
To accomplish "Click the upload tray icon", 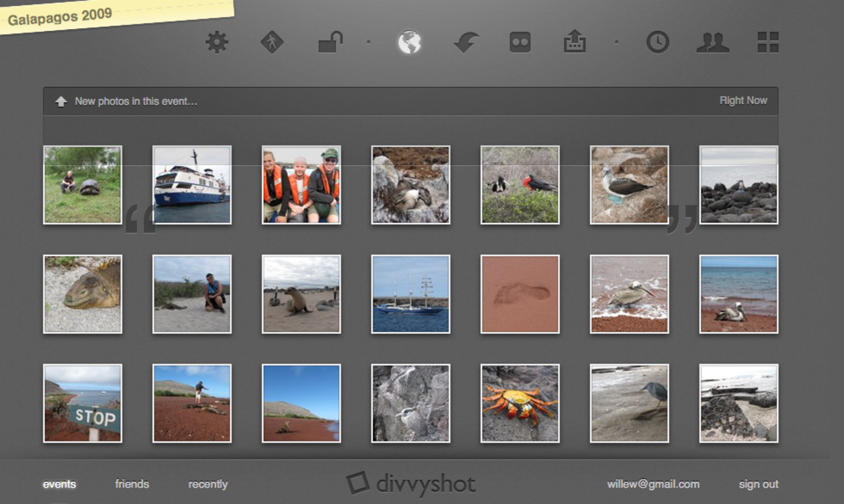I will pos(574,43).
